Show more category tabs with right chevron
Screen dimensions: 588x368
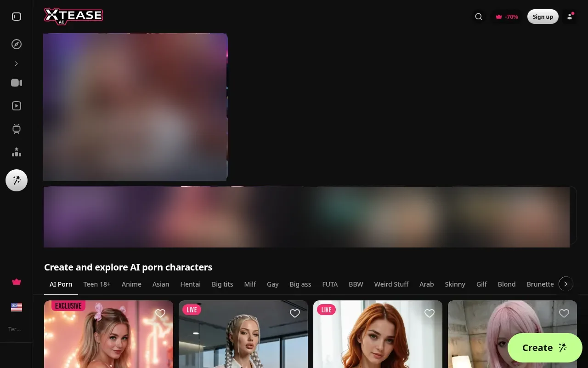coord(566,284)
